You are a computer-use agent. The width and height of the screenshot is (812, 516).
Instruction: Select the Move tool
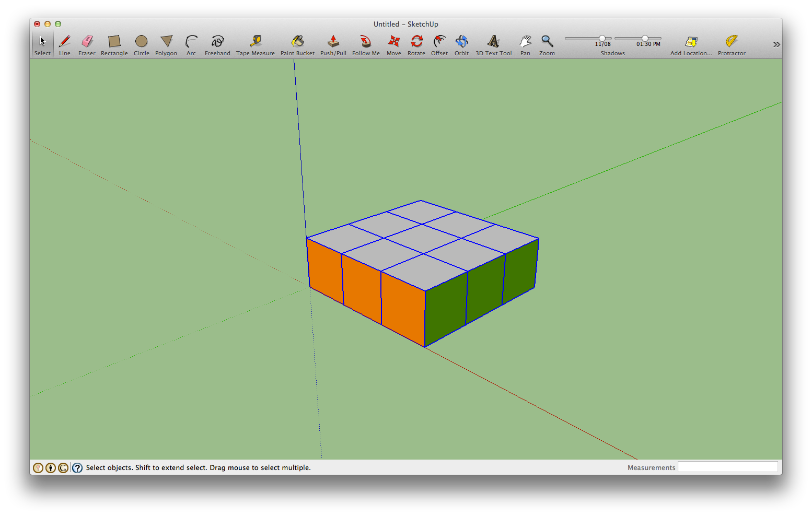click(393, 42)
